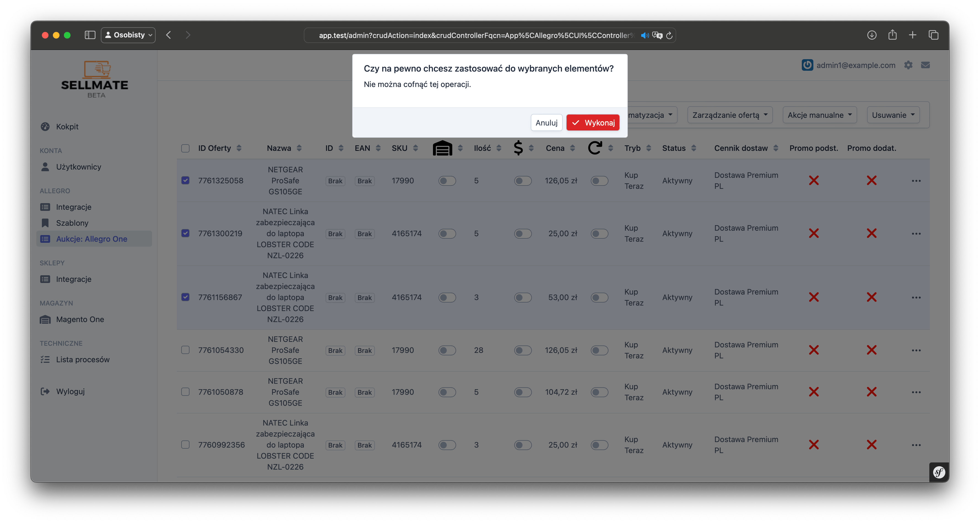Uncheck offer 7761325058 checkbox
Image resolution: width=980 pixels, height=523 pixels.
tap(185, 180)
